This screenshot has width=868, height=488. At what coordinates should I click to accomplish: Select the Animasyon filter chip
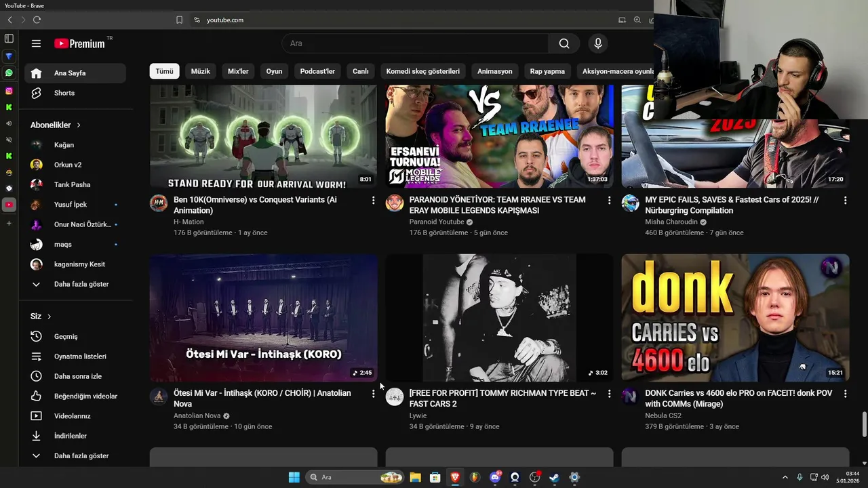495,71
